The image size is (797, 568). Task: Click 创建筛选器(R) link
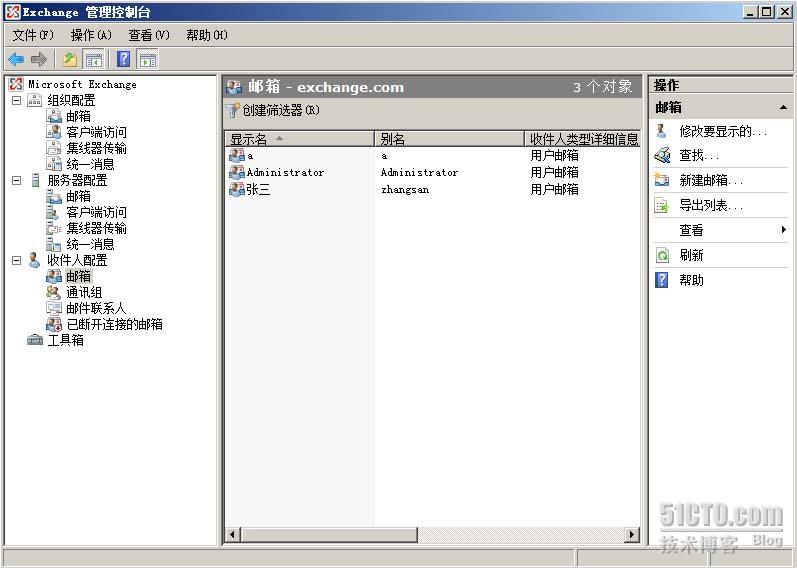[281, 110]
